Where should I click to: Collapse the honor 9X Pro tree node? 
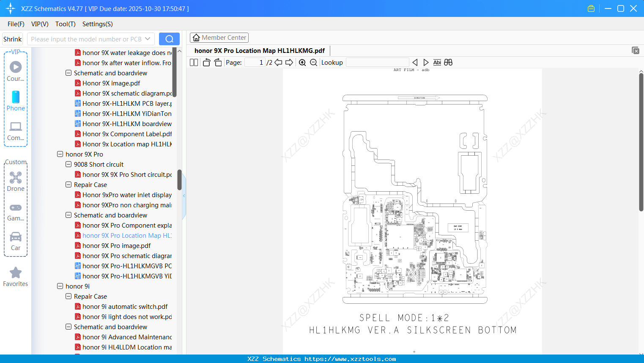pos(60,154)
